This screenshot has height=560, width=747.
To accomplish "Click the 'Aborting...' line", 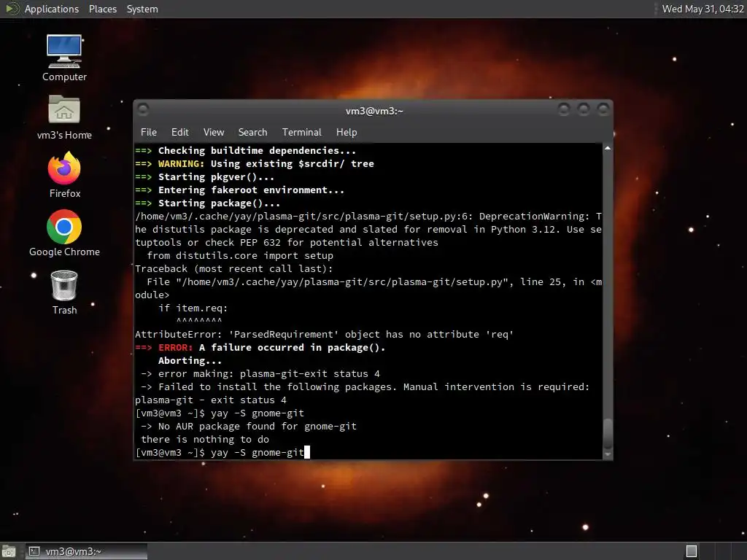I will pyautogui.click(x=190, y=361).
